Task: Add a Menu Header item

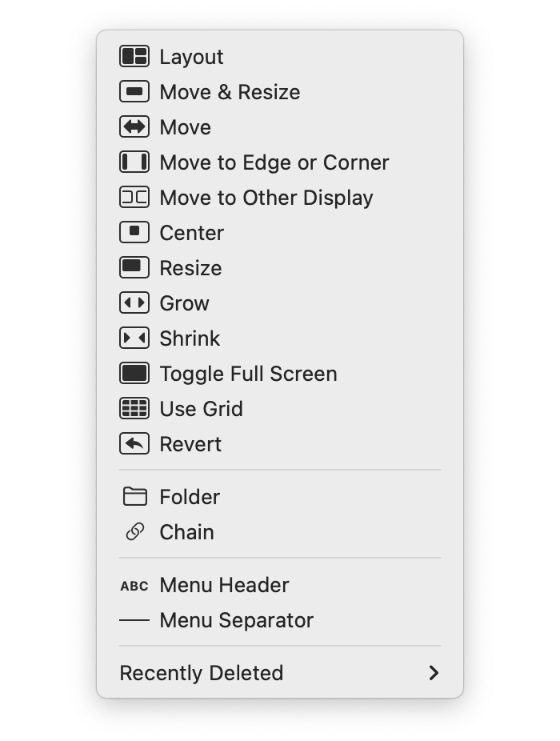Action: tap(224, 585)
